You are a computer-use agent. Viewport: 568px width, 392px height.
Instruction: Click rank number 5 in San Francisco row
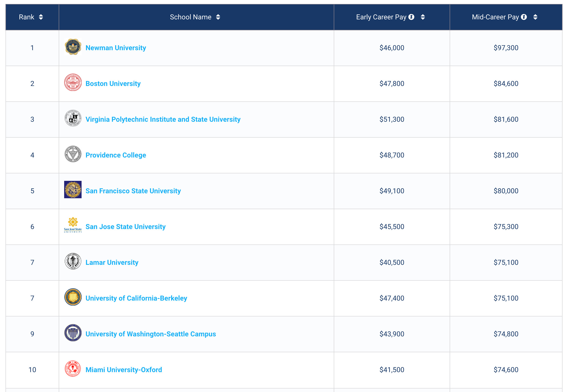[32, 191]
